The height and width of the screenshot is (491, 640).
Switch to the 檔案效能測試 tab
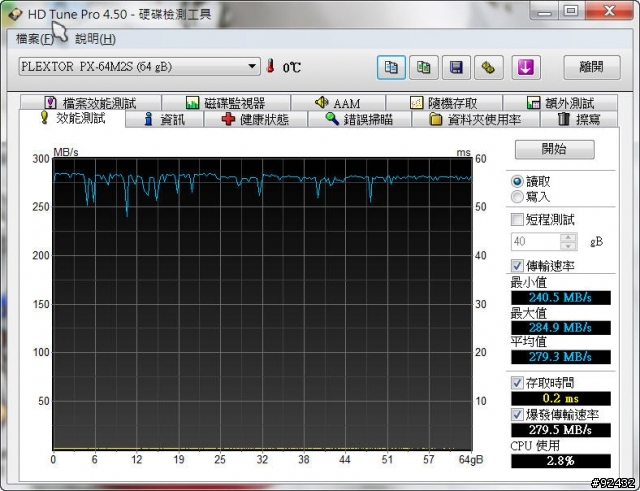91,103
